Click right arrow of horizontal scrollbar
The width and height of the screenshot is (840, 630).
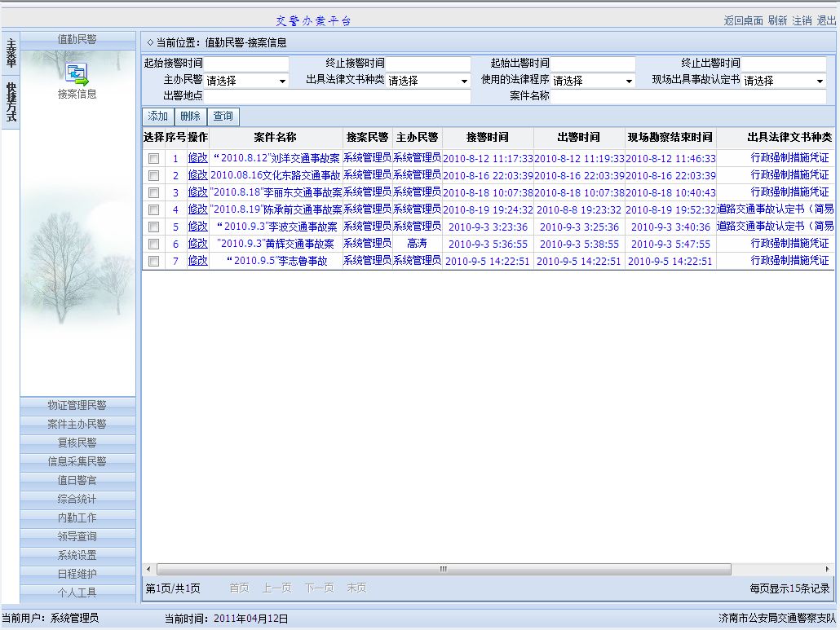(x=828, y=569)
